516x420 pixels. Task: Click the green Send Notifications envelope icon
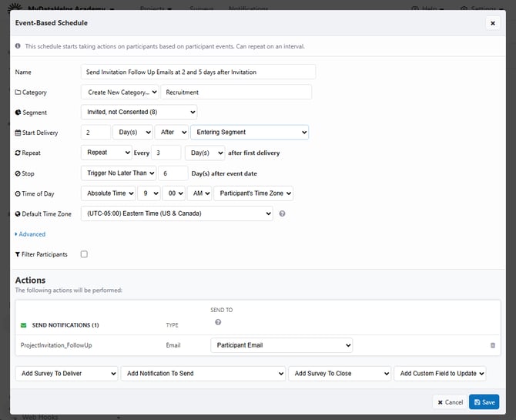click(23, 325)
